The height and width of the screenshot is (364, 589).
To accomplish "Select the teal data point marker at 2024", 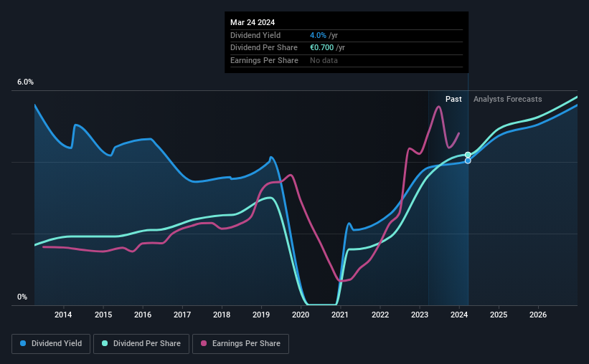I will click(468, 155).
